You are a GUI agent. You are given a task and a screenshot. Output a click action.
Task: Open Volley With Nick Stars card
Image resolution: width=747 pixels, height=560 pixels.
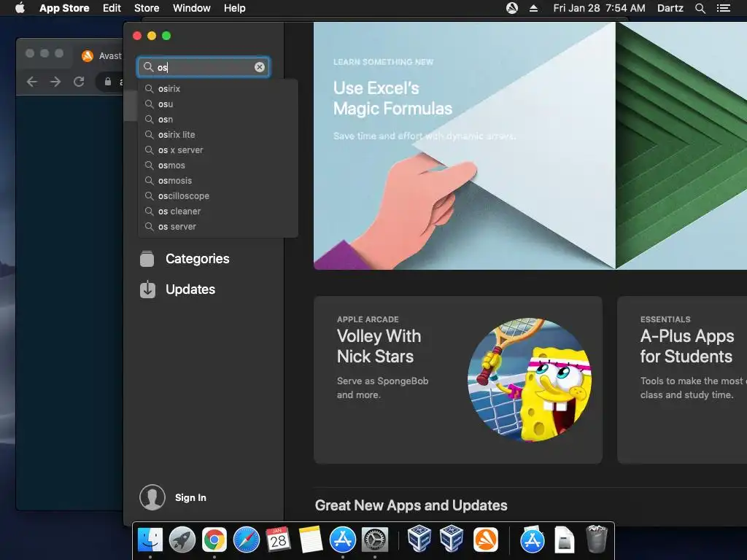point(458,380)
